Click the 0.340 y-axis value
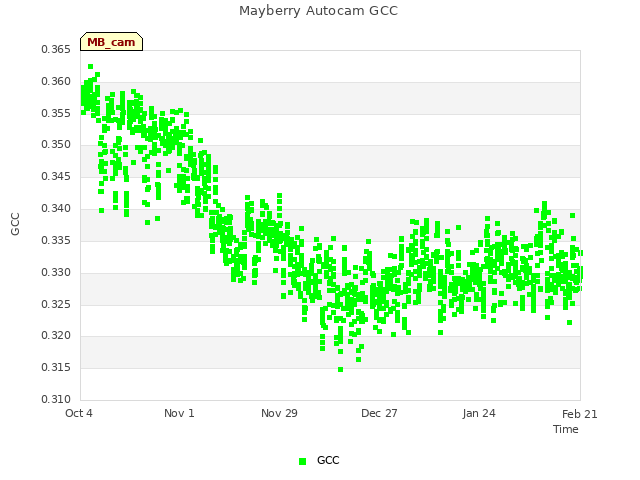This screenshot has height=480, width=640. point(56,209)
